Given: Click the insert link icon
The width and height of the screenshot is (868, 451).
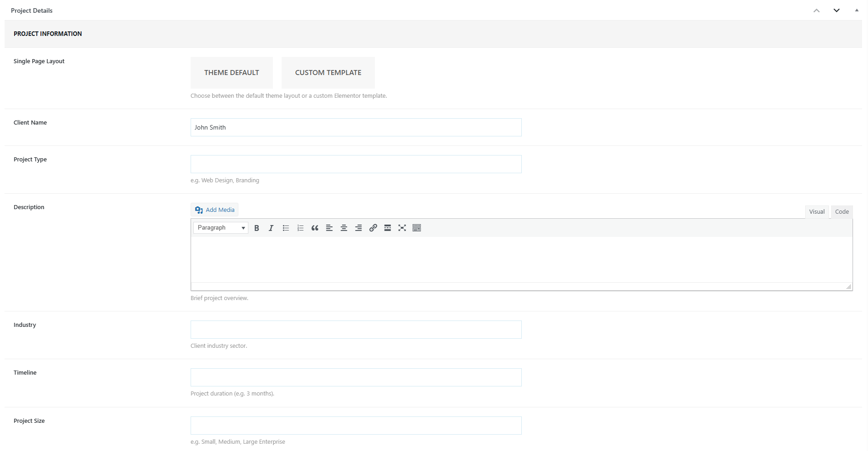Looking at the screenshot, I should tap(373, 228).
